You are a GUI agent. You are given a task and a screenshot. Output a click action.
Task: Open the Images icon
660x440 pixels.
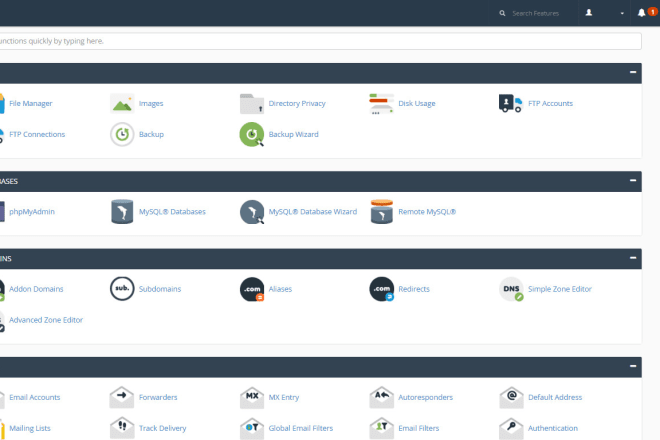122,104
